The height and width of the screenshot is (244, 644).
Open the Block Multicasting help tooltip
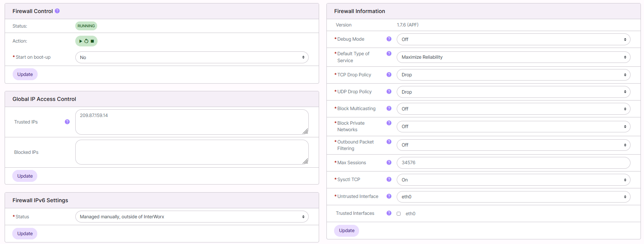coord(389,109)
